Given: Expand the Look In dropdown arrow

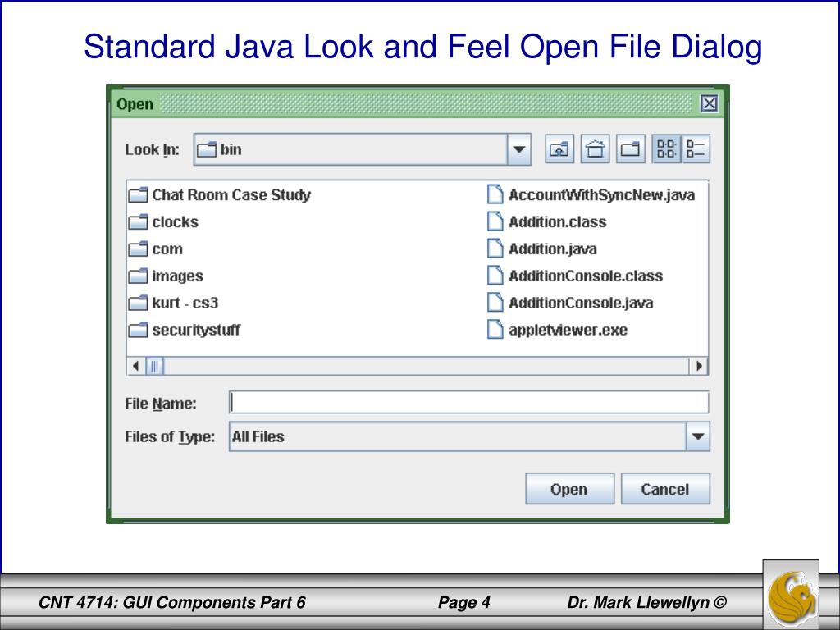Looking at the screenshot, I should 518,149.
